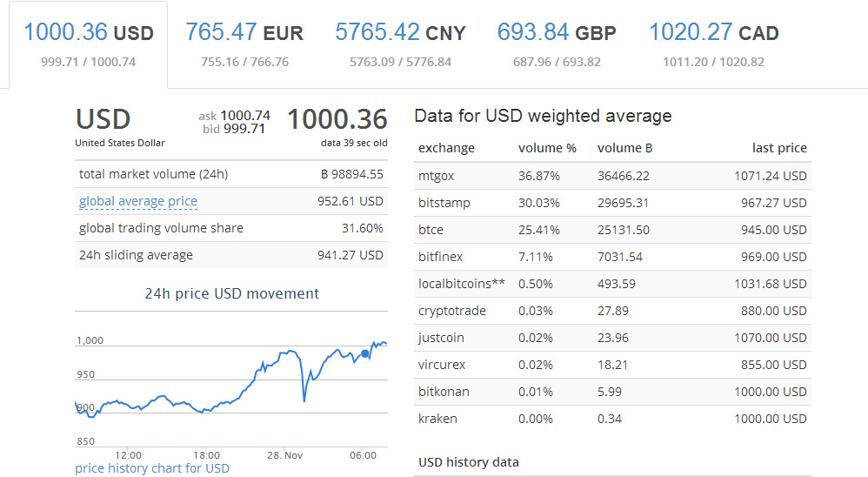Choose the bitfinex exchange row

tap(612, 257)
